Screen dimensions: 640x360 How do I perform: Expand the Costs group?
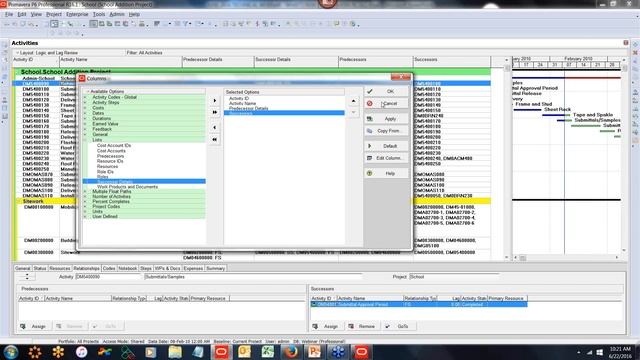85,108
